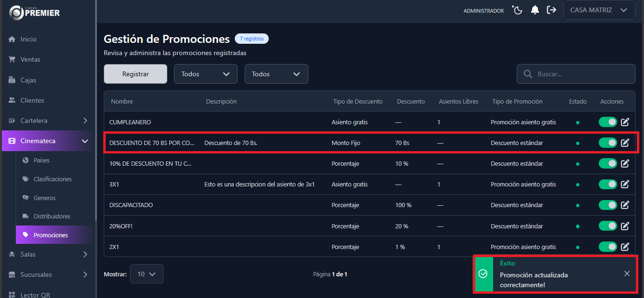Disable the CUMPLEANERO promotion toggle

608,122
